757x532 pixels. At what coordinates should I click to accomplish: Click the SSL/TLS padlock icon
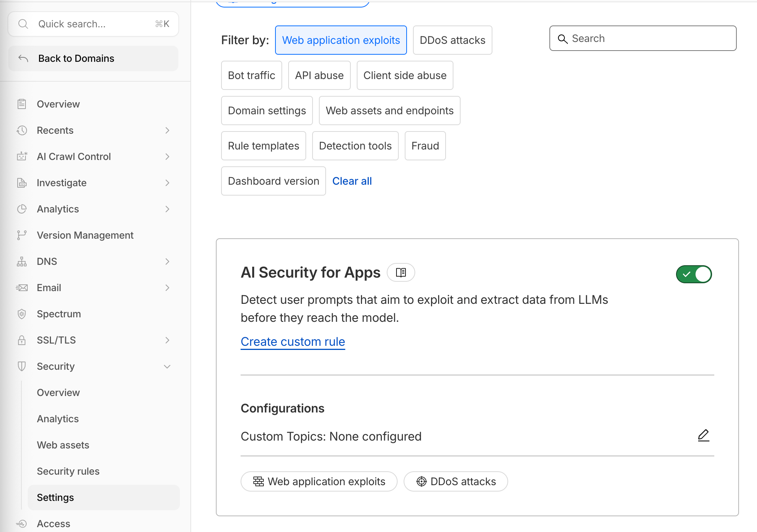pos(22,340)
